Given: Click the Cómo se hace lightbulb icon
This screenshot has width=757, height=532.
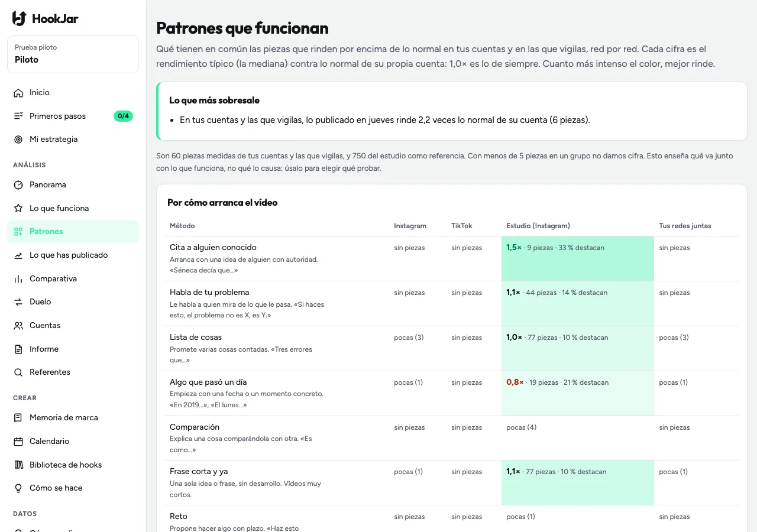Looking at the screenshot, I should tap(18, 488).
